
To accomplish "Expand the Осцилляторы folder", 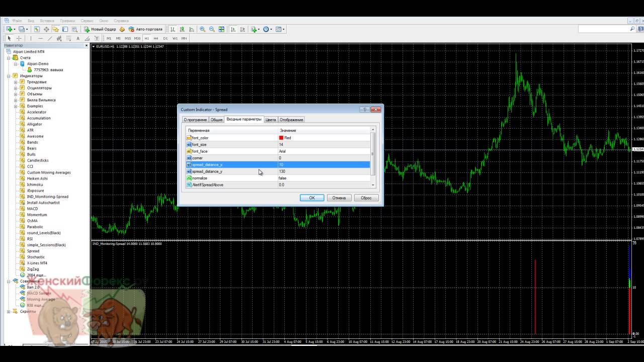I will coord(16,88).
